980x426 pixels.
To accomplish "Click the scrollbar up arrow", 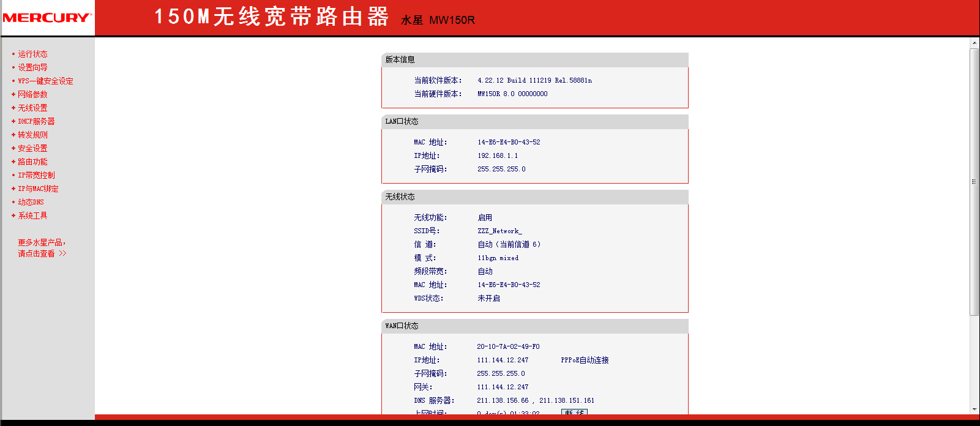I will [x=974, y=43].
